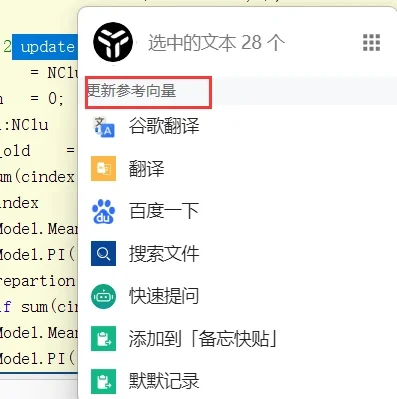Image resolution: width=397 pixels, height=399 pixels.
Task: Click the Baidu paw icon
Action: coord(104,211)
